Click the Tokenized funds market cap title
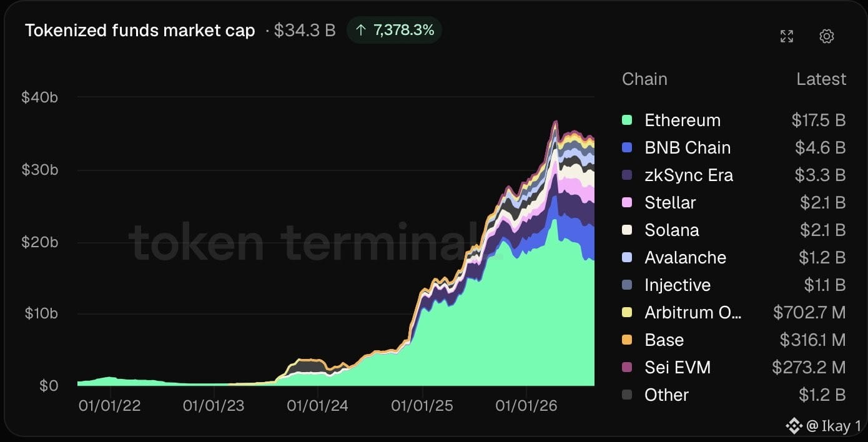Viewport: 868px width, 442px height. pyautogui.click(x=140, y=31)
